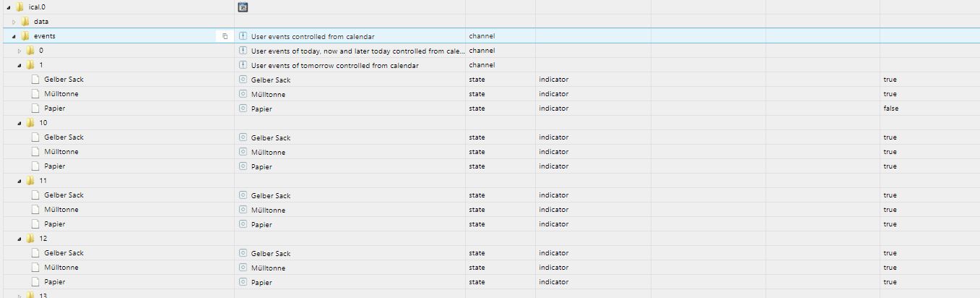Click the state icon before name Papier, folder 10
The image size is (980, 298).
243,166
